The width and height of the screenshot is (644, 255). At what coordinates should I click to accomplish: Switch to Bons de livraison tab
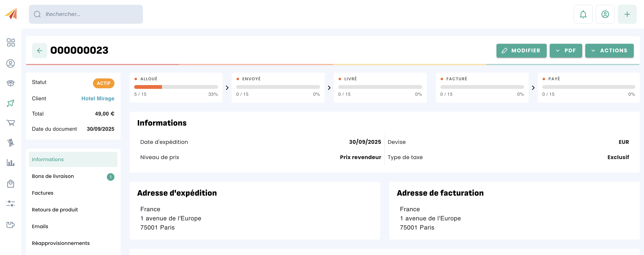pos(53,176)
